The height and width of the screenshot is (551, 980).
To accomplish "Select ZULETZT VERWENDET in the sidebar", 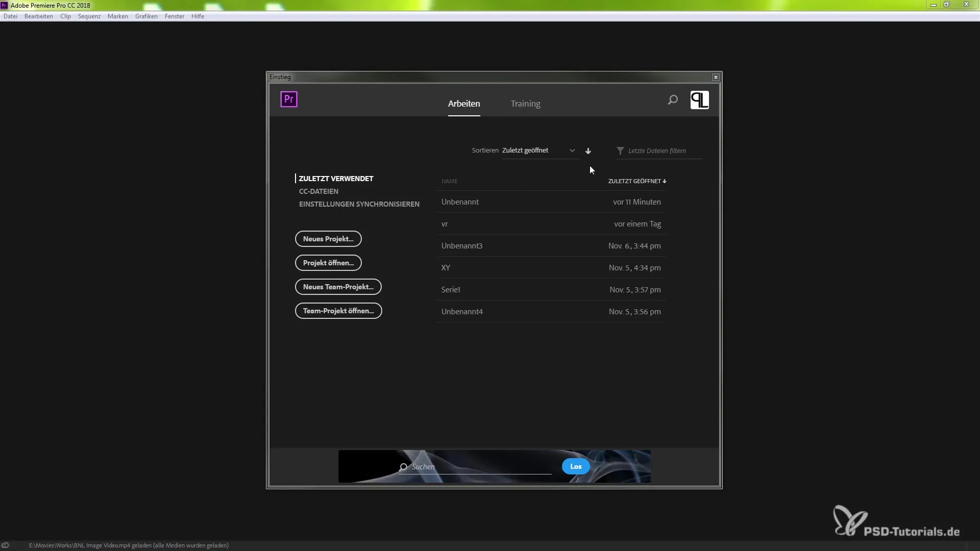I will coord(336,179).
